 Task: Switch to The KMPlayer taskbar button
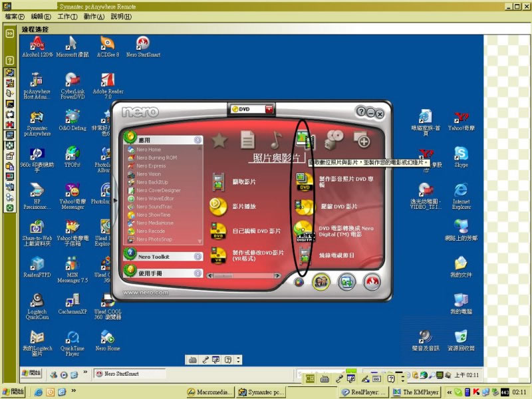416,392
